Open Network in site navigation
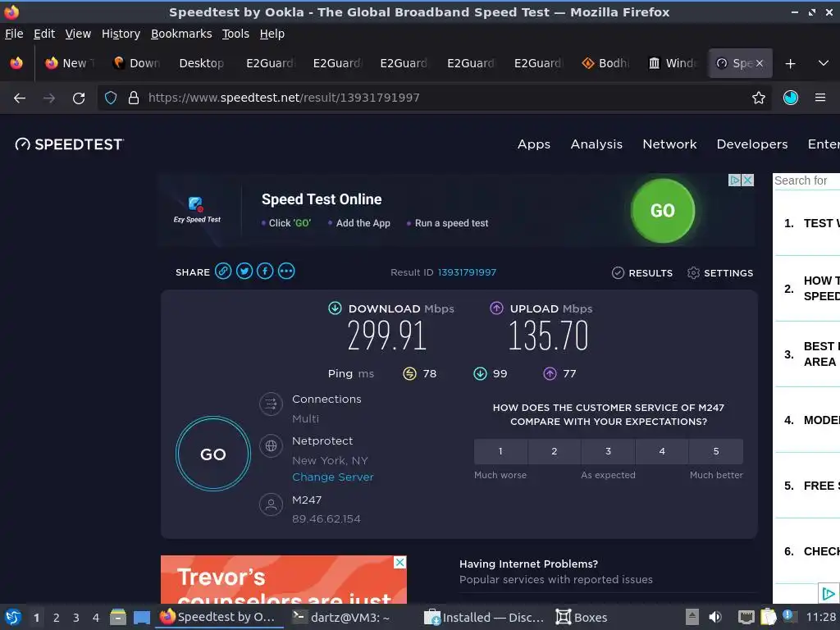The height and width of the screenshot is (630, 840). pos(669,144)
